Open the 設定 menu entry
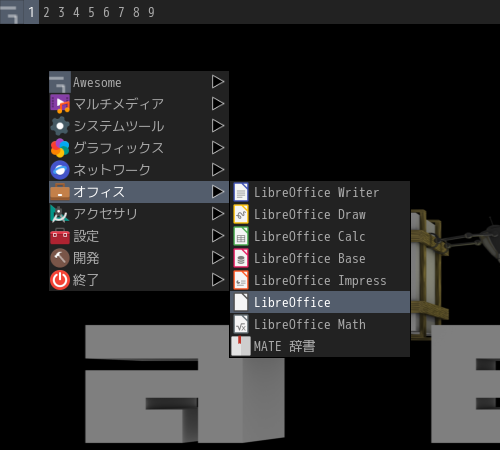This screenshot has width=500, height=450. tap(139, 236)
